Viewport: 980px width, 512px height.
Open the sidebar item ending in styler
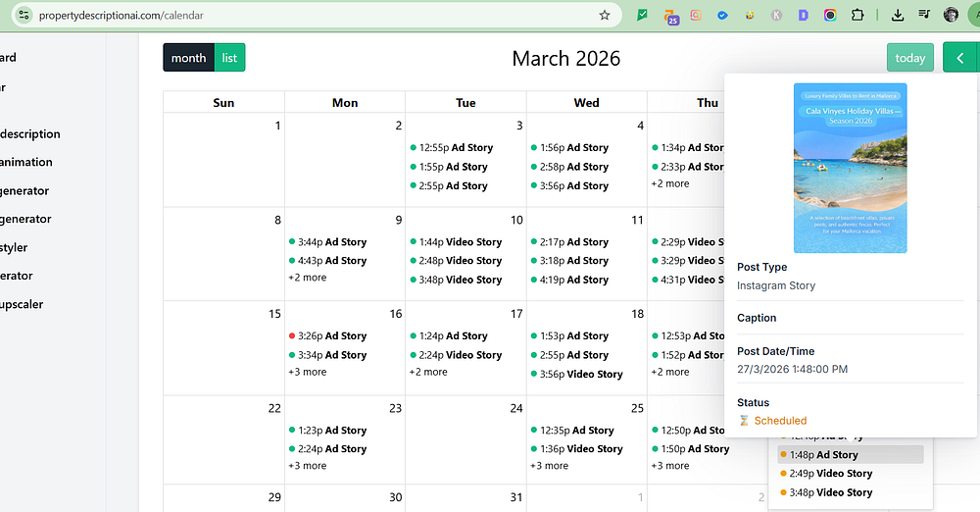pyautogui.click(x=14, y=248)
